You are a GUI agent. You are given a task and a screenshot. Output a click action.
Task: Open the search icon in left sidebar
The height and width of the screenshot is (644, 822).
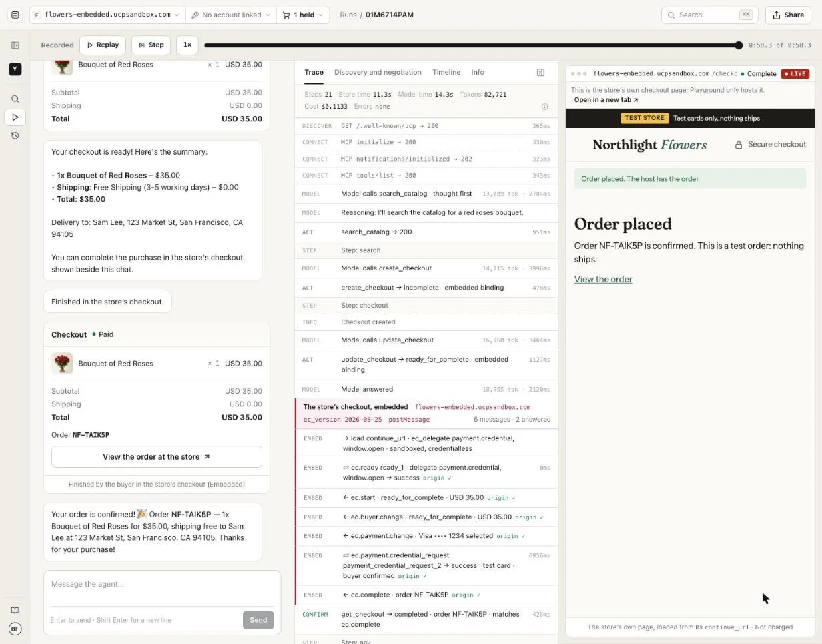coord(15,99)
